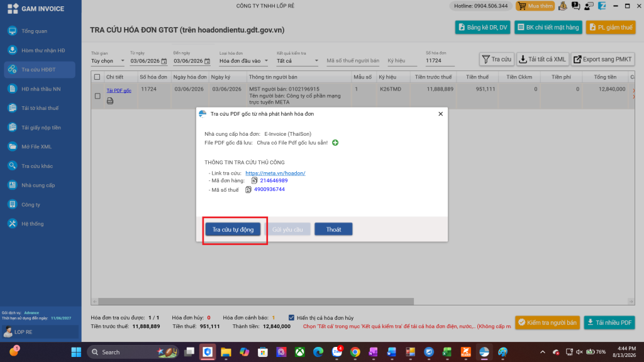644x362 pixels.
Task: Click the Mua thêm cart button
Action: tap(535, 6)
